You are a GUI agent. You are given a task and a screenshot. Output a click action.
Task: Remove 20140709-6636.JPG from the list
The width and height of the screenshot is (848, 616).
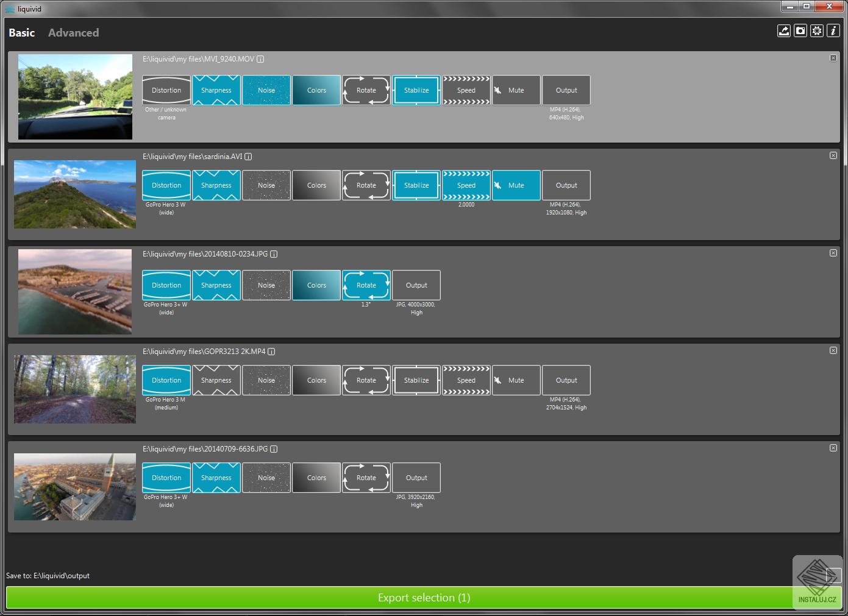point(833,448)
